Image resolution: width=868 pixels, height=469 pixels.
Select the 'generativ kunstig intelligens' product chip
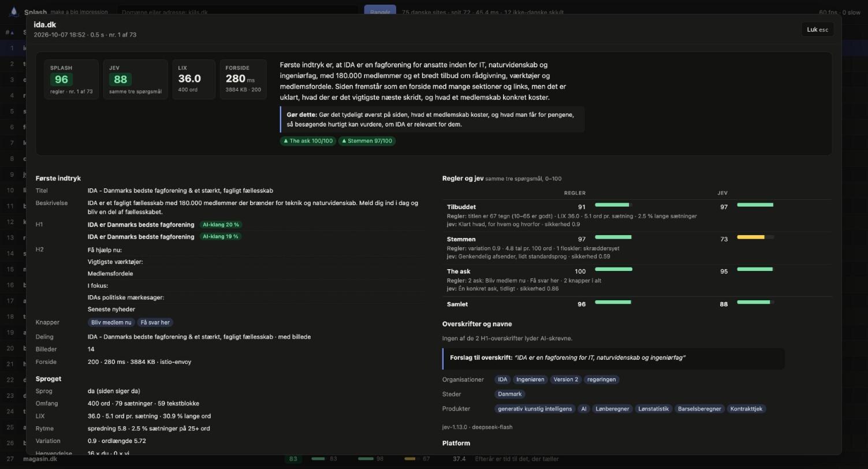tap(535, 409)
